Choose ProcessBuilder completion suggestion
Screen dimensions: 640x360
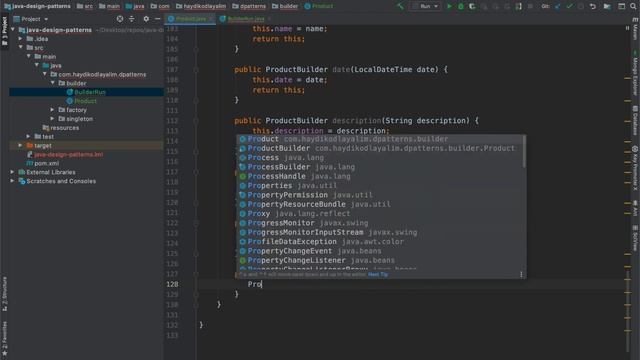(380, 167)
